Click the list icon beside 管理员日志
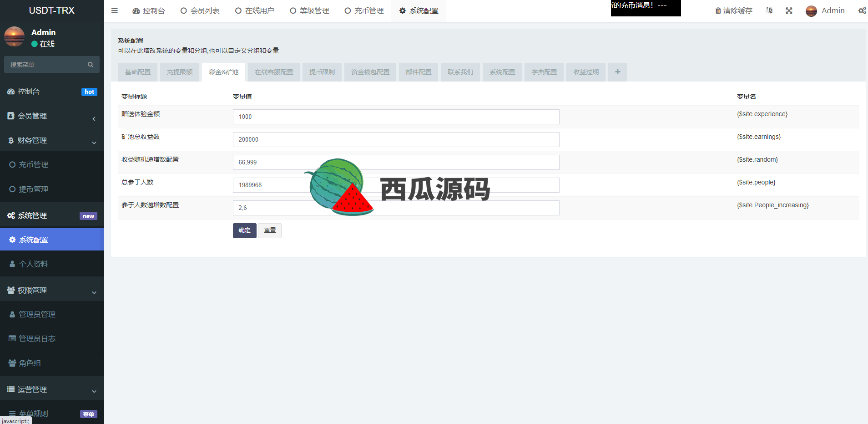The image size is (868, 424). [12, 338]
